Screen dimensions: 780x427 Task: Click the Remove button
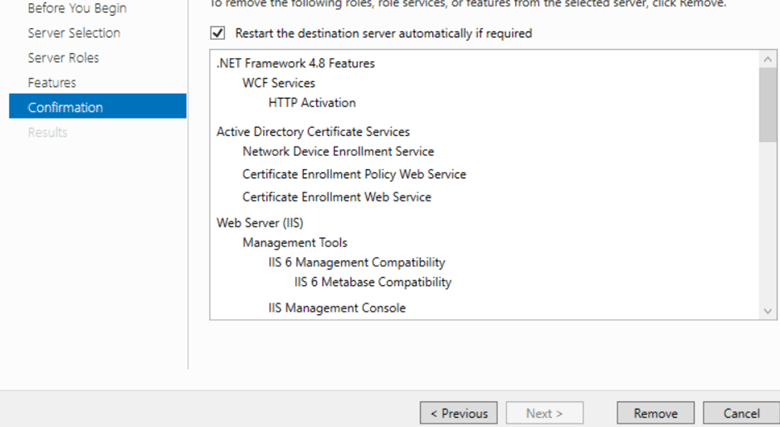[x=655, y=413]
